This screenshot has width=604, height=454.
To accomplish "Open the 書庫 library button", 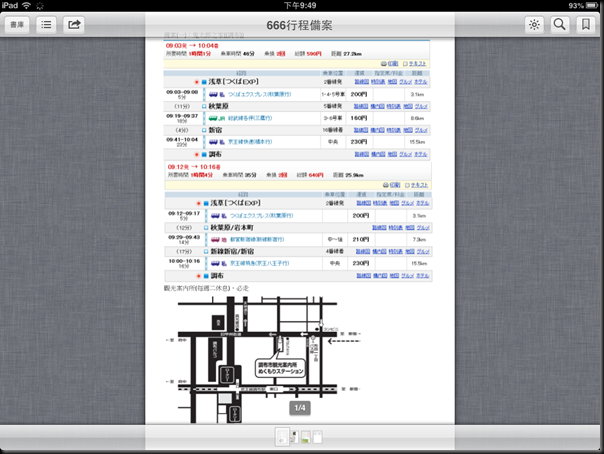I will click(17, 25).
